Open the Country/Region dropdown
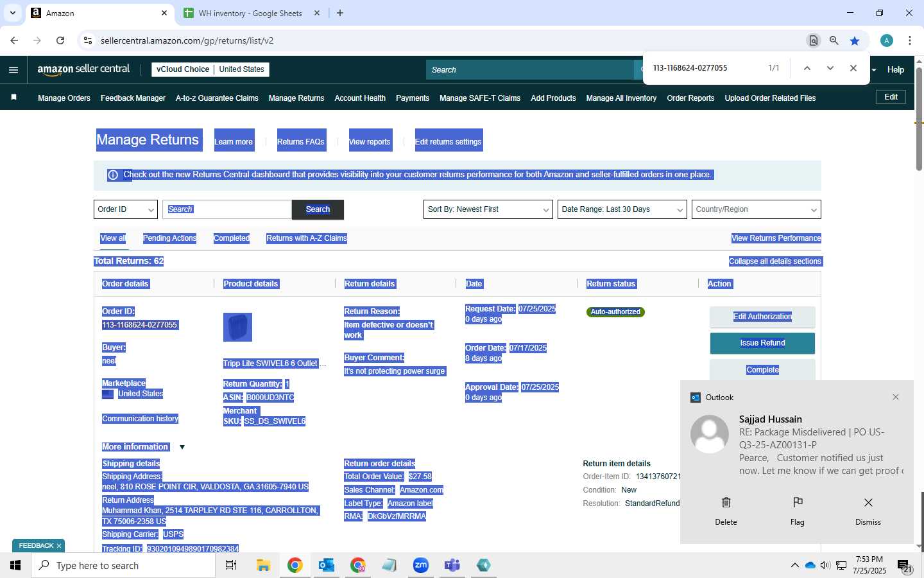 [757, 209]
